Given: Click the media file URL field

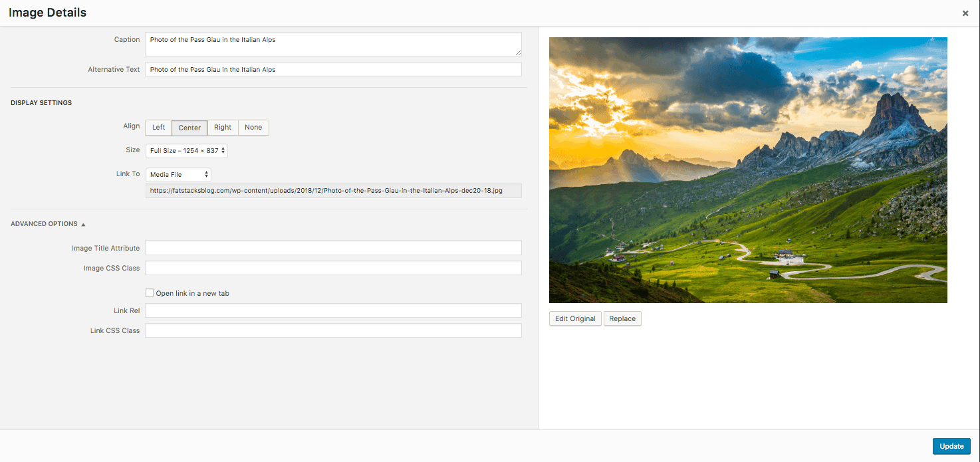Looking at the screenshot, I should click(x=332, y=191).
